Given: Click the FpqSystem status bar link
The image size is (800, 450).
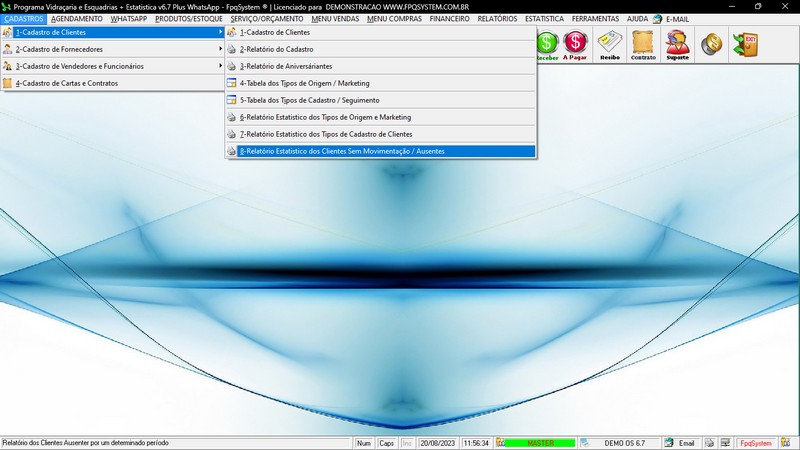Looking at the screenshot, I should coord(755,443).
